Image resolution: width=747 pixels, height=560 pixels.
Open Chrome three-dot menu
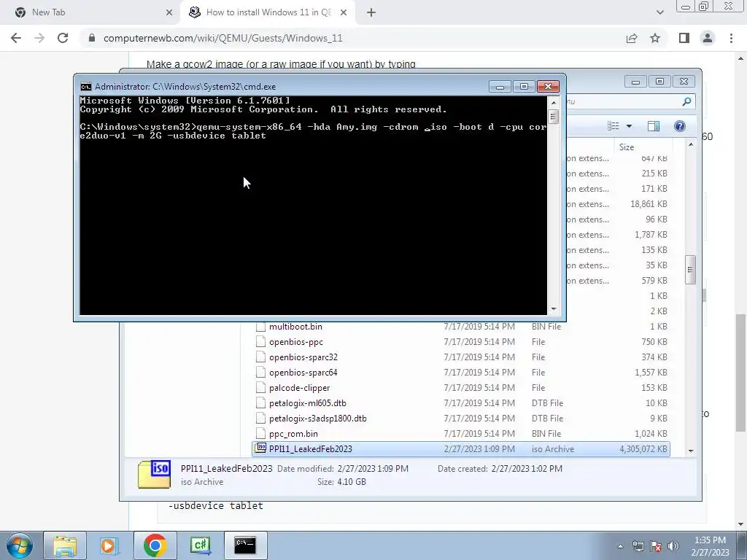pos(731,38)
